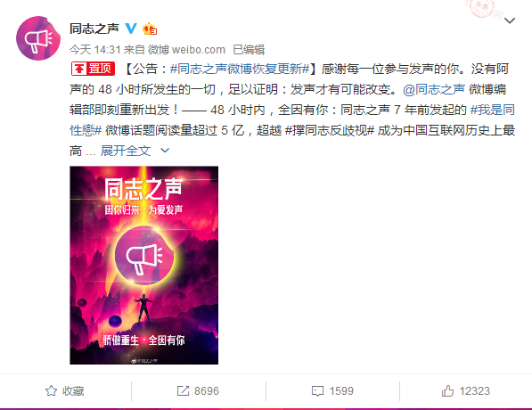
Task: Open the 同志之声 account name link
Action: point(94,29)
